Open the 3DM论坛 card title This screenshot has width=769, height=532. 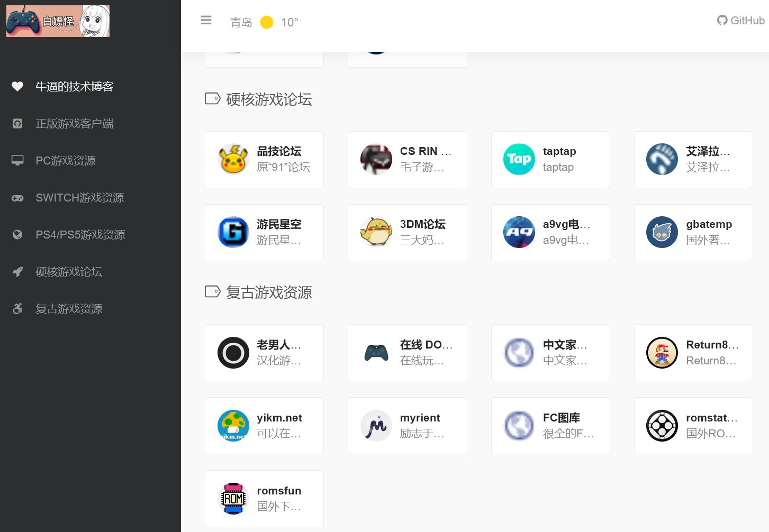coord(423,224)
